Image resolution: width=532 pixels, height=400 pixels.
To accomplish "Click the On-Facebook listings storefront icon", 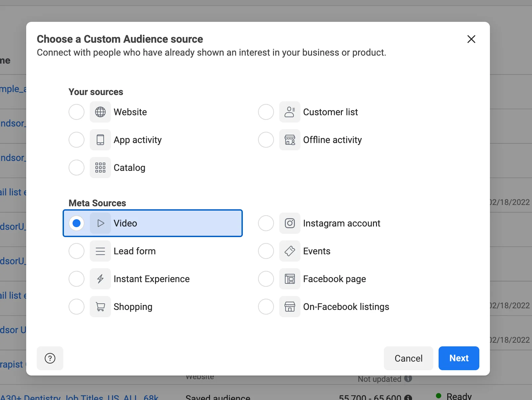I will tap(290, 307).
